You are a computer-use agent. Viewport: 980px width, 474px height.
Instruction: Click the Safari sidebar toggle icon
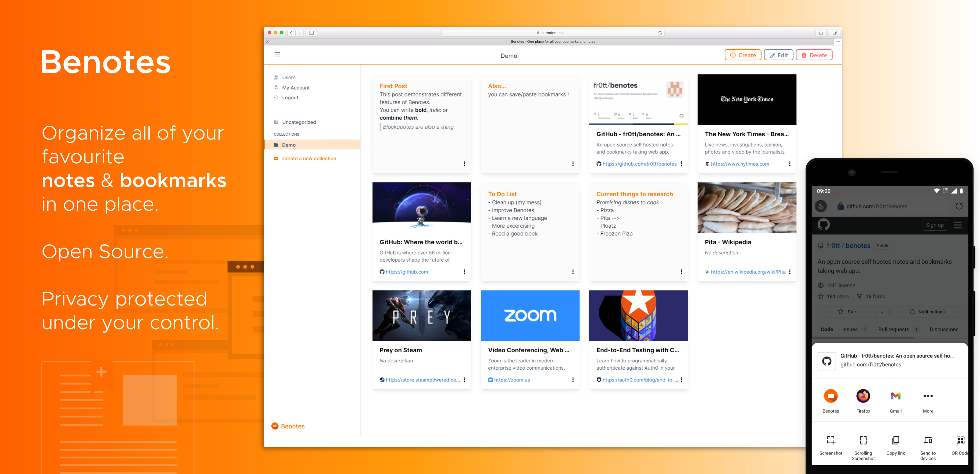point(311,33)
